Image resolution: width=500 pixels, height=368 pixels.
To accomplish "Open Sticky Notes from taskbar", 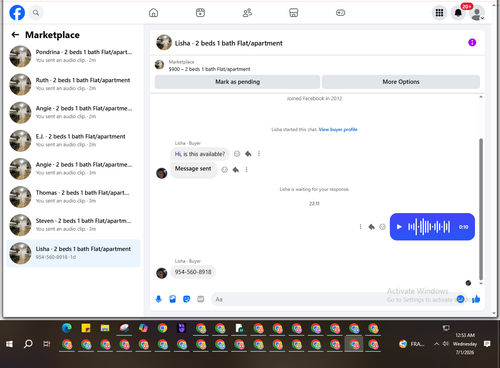I will tap(86, 328).
